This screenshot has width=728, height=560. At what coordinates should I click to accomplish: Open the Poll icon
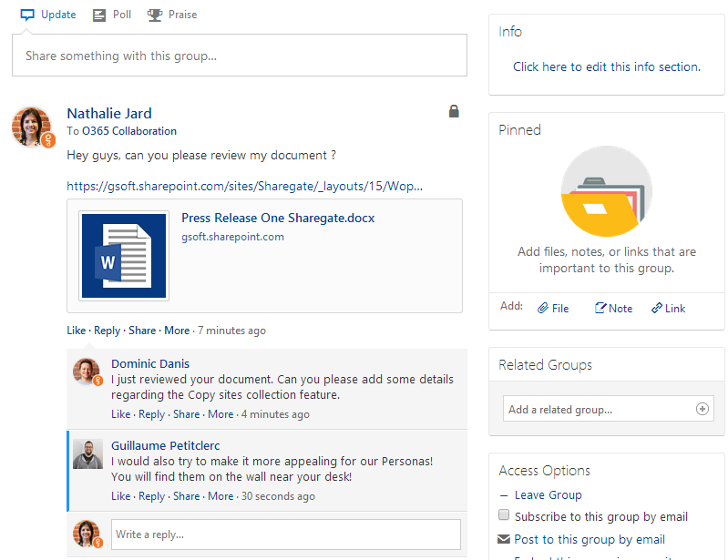[x=99, y=15]
